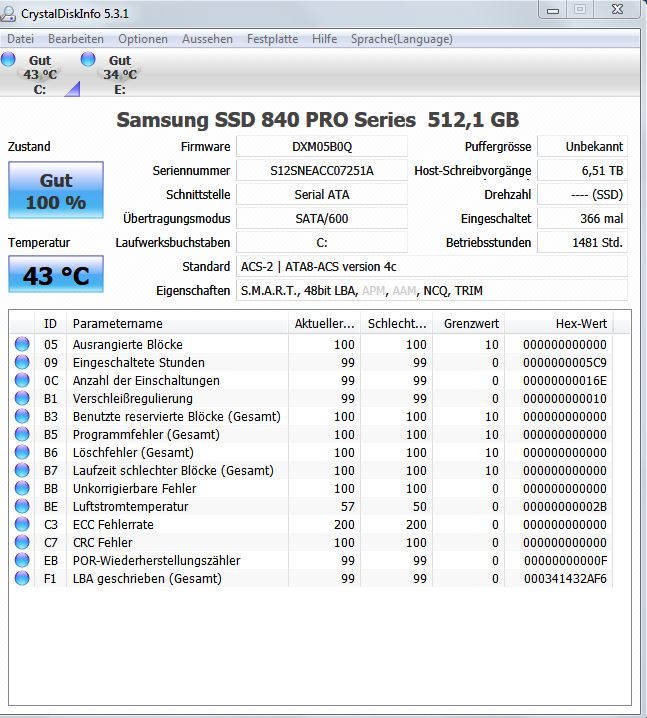This screenshot has height=718, width=647.
Task: Click the Grenzwert column header
Action: [x=469, y=324]
